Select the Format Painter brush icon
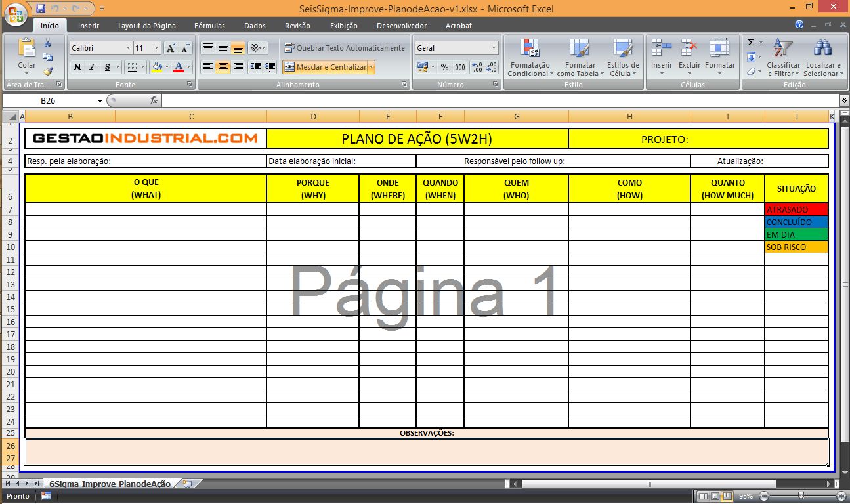Image resolution: width=850 pixels, height=504 pixels. [48, 71]
